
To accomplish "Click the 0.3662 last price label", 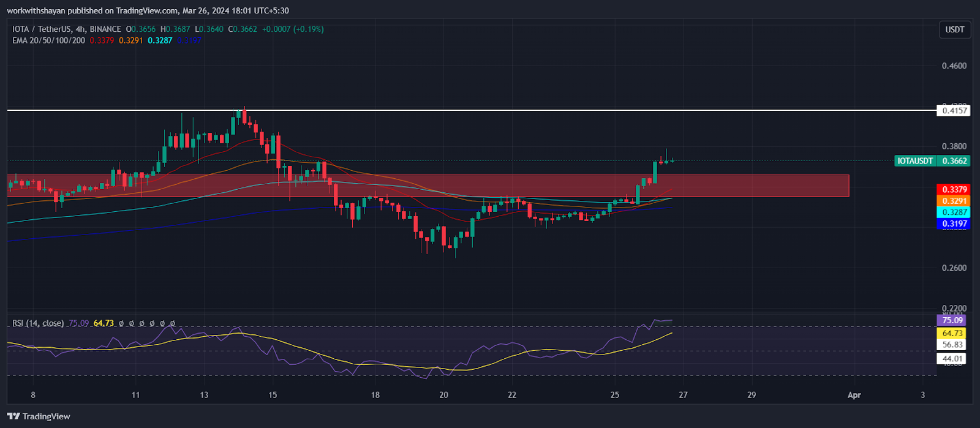I will (954, 161).
